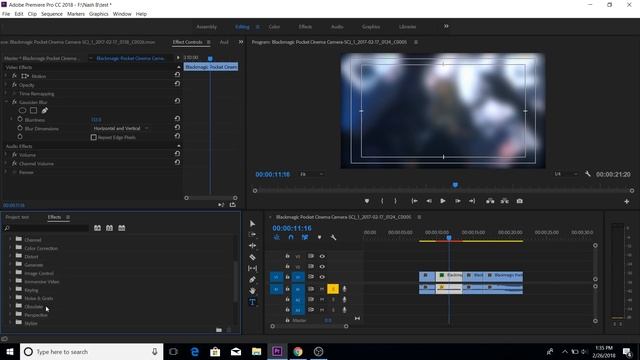Expand the Motion effect properties
Screen dimensions: 640x360
pos(6,76)
